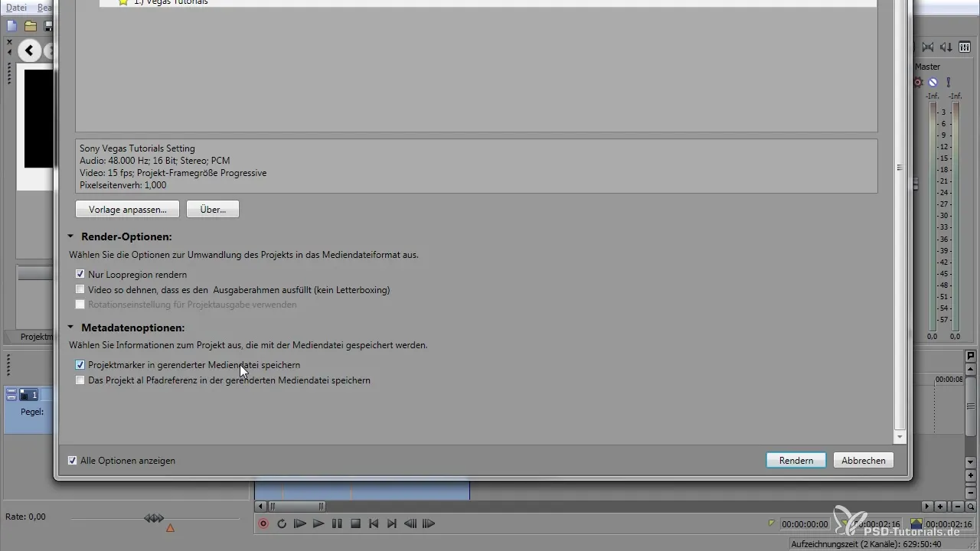Click the 00:00:00:00 selection start timecode field

click(805, 524)
